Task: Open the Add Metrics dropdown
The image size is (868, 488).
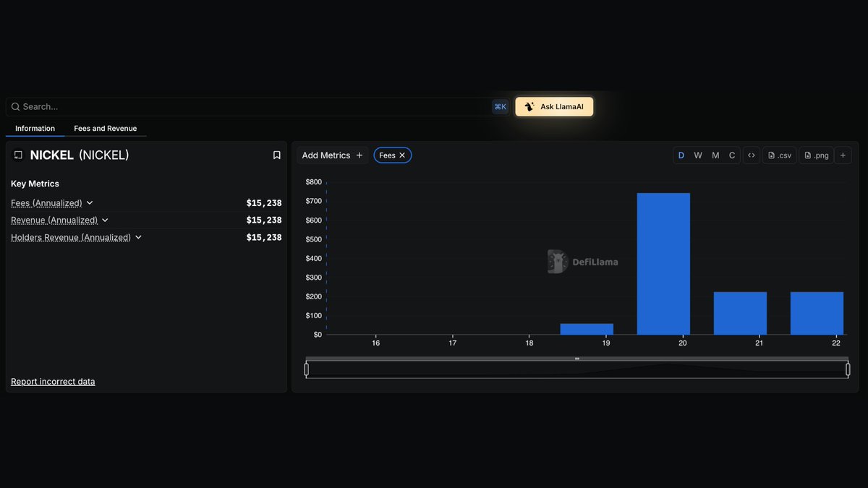Action: coord(333,155)
